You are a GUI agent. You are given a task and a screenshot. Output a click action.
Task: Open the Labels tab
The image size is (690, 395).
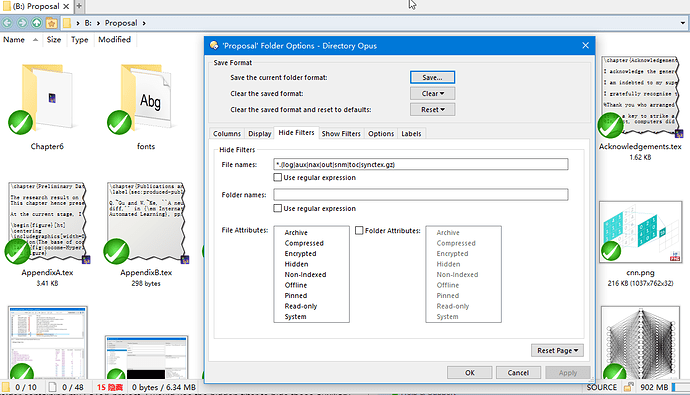click(x=411, y=134)
